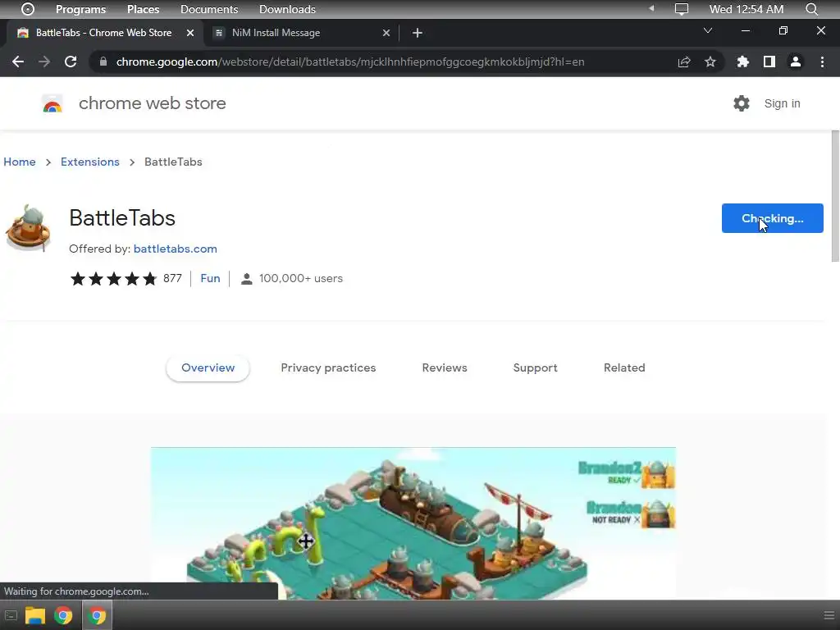Click the browser forward arrow

pos(44,62)
